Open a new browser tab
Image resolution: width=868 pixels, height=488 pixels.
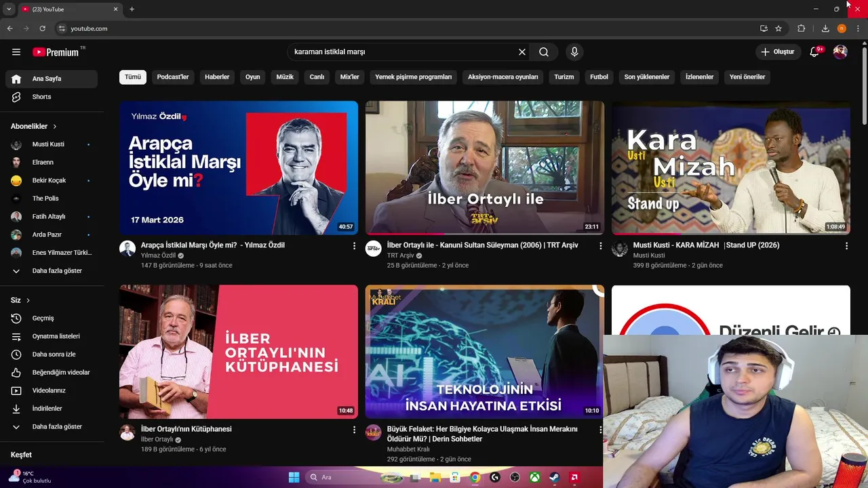tap(132, 9)
